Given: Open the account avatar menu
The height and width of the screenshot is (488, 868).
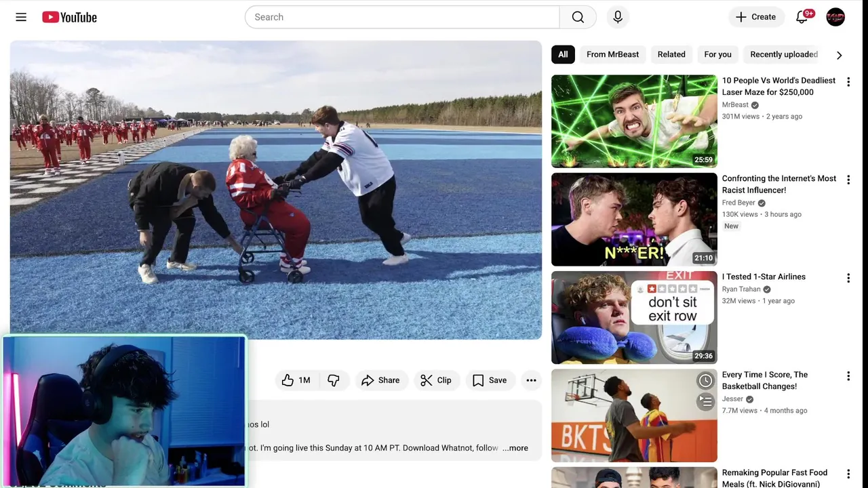Looking at the screenshot, I should [x=835, y=17].
